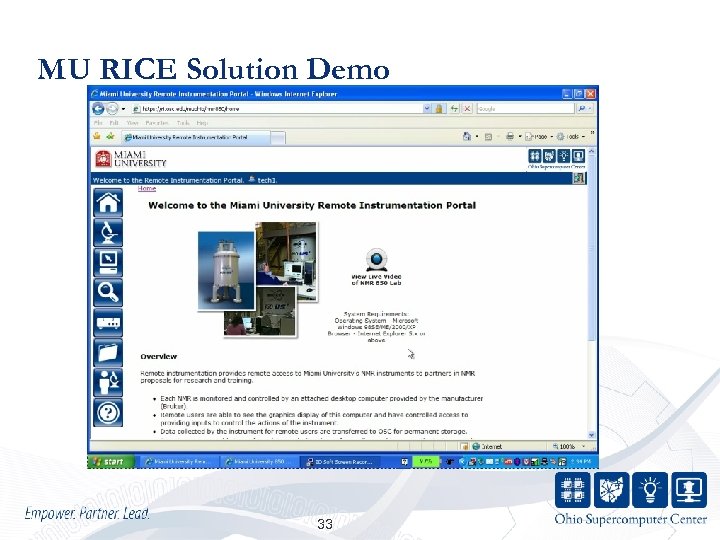
Task: Open the File menu
Action: tap(98, 123)
